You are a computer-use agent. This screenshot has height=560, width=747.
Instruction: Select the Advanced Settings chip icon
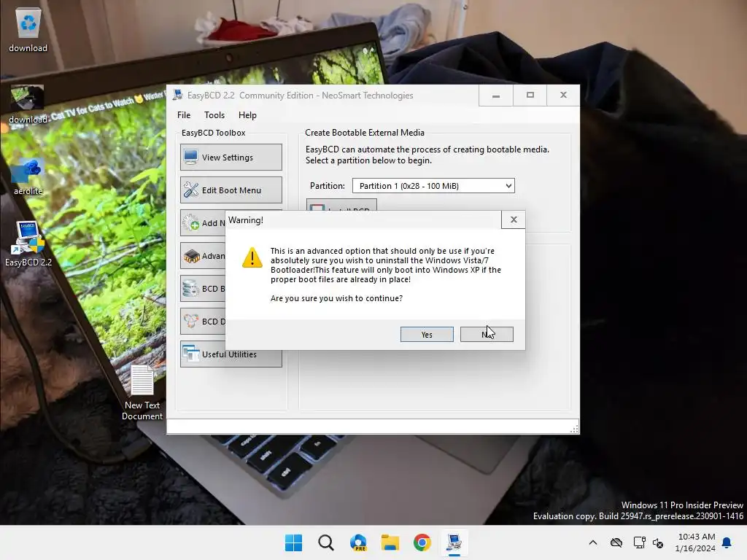point(192,256)
